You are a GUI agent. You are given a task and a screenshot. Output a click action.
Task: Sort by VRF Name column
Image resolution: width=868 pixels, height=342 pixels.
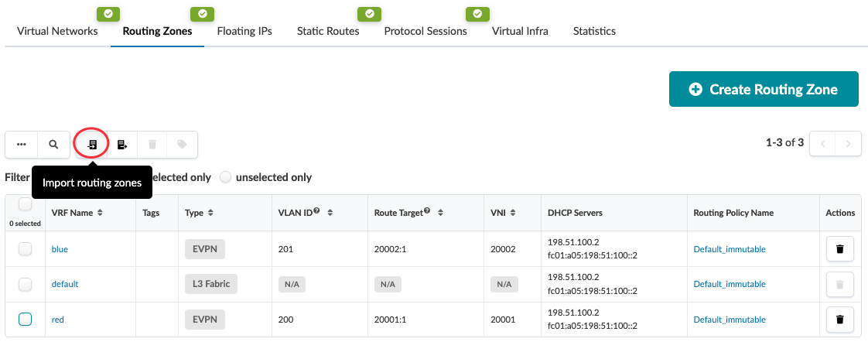pyautogui.click(x=100, y=213)
